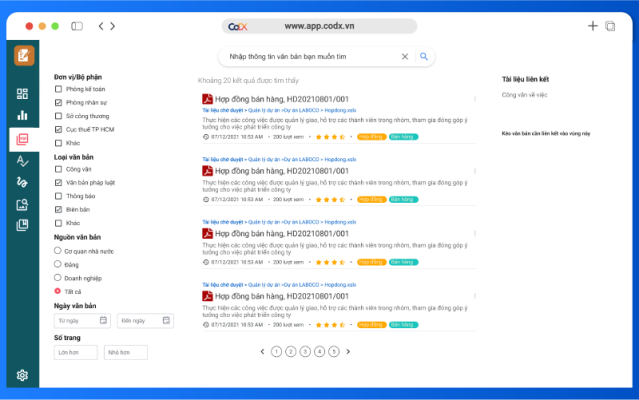This screenshot has width=639, height=400.
Task: Open calendar icon in Từ ngày field
Action: coord(103,321)
